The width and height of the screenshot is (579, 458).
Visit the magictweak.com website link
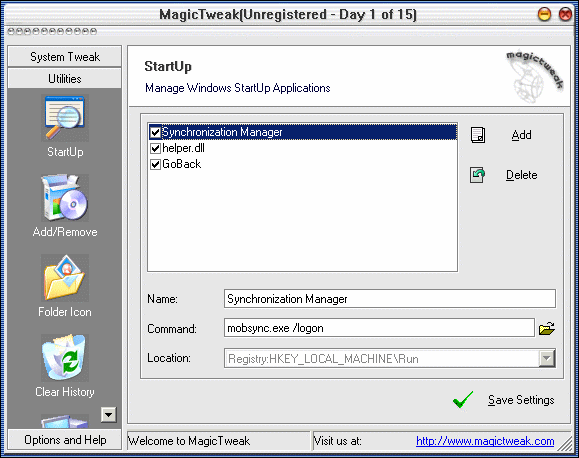(x=485, y=441)
